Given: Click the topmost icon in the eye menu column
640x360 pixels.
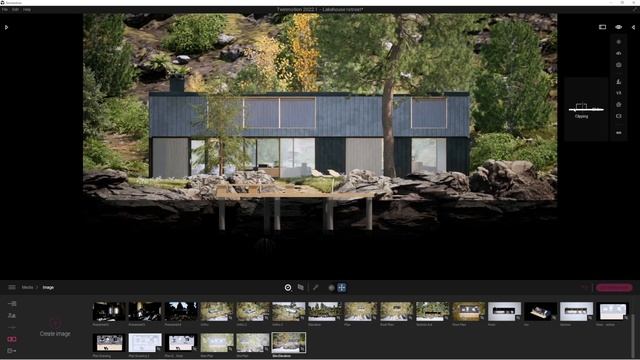Looking at the screenshot, I should point(619,42).
